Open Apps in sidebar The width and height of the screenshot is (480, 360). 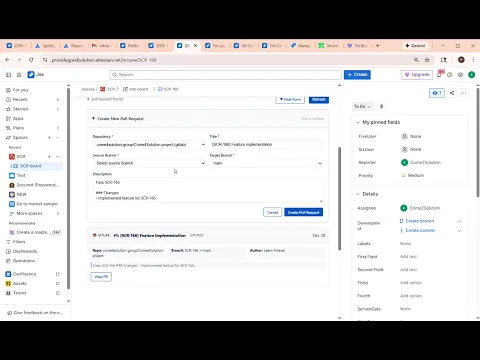coord(18,118)
